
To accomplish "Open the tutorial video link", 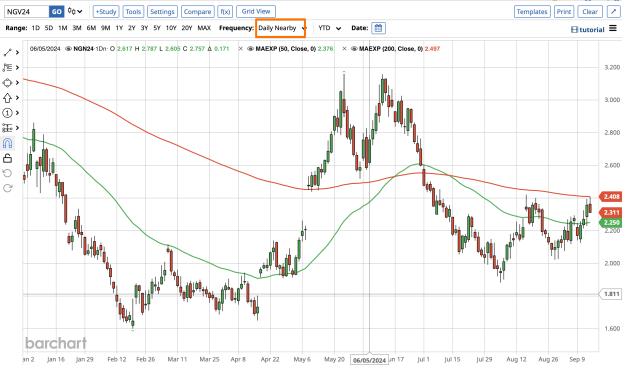I will pyautogui.click(x=588, y=29).
